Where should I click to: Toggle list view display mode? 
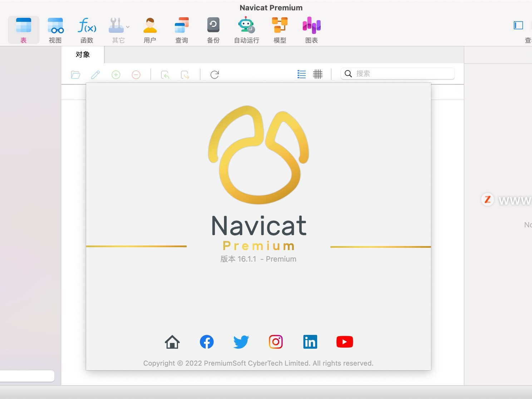point(301,74)
